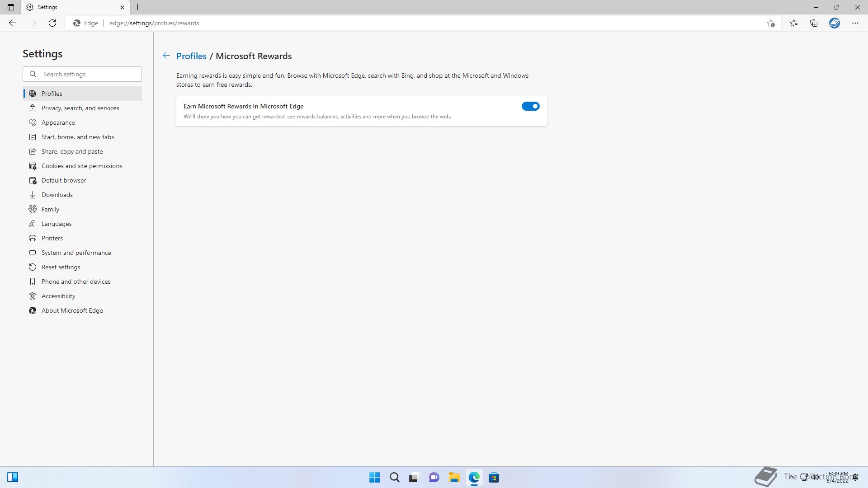
Task: Open System and performance settings
Action: (x=82, y=253)
